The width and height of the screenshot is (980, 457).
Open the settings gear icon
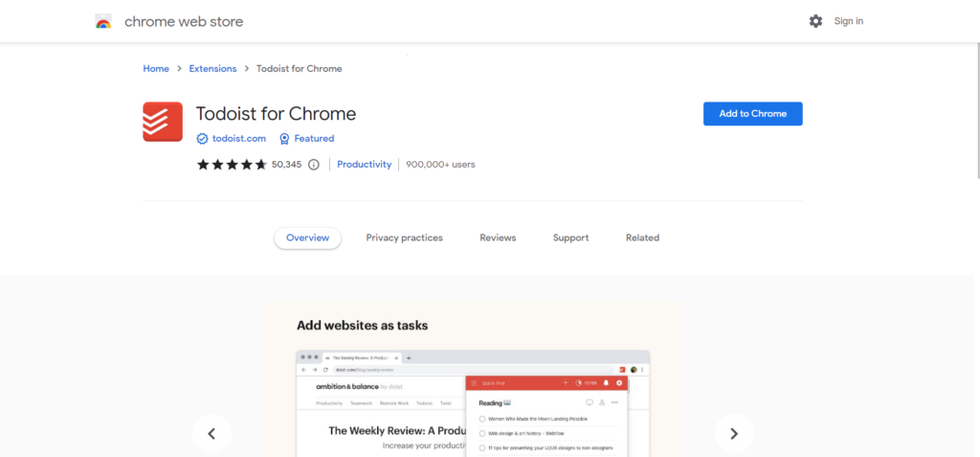point(815,21)
